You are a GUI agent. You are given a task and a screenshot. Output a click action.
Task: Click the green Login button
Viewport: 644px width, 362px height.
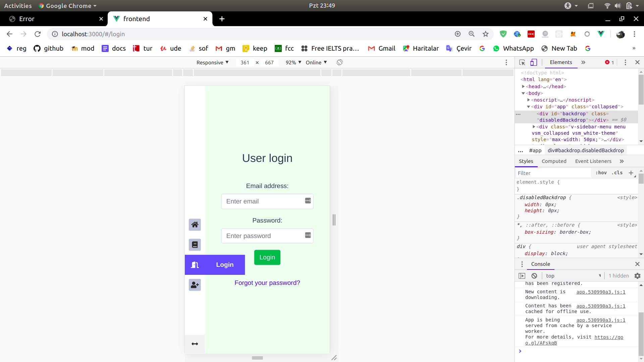(267, 257)
